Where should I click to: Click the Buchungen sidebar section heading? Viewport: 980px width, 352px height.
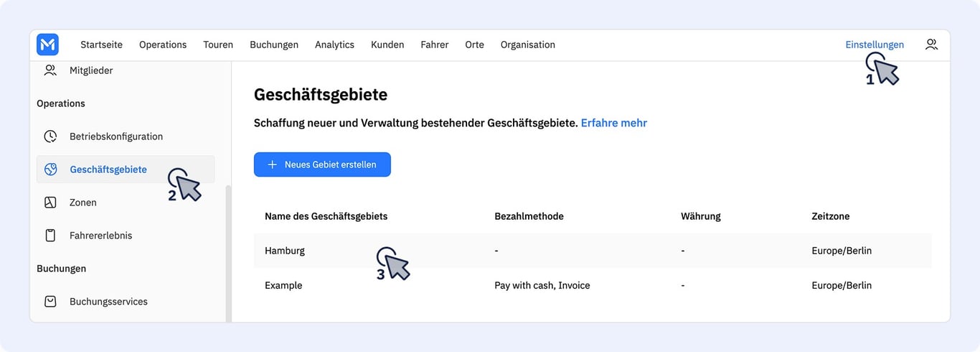click(62, 269)
